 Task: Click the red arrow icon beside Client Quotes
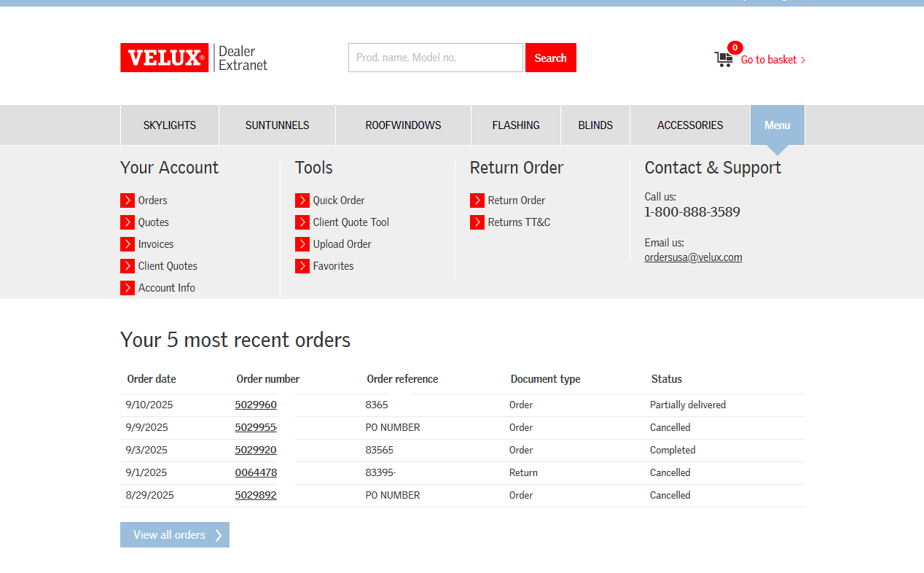tap(128, 266)
